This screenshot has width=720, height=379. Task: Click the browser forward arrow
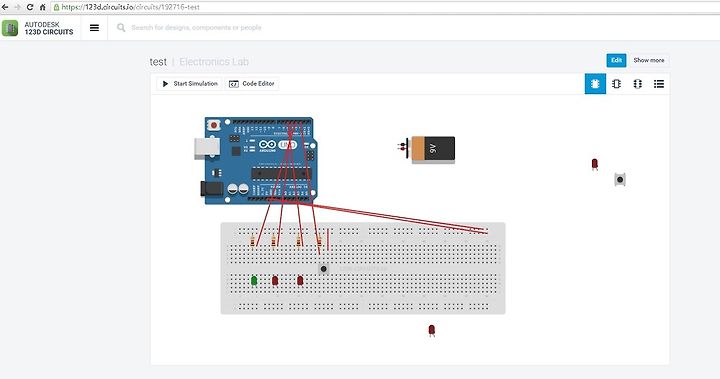coord(17,7)
